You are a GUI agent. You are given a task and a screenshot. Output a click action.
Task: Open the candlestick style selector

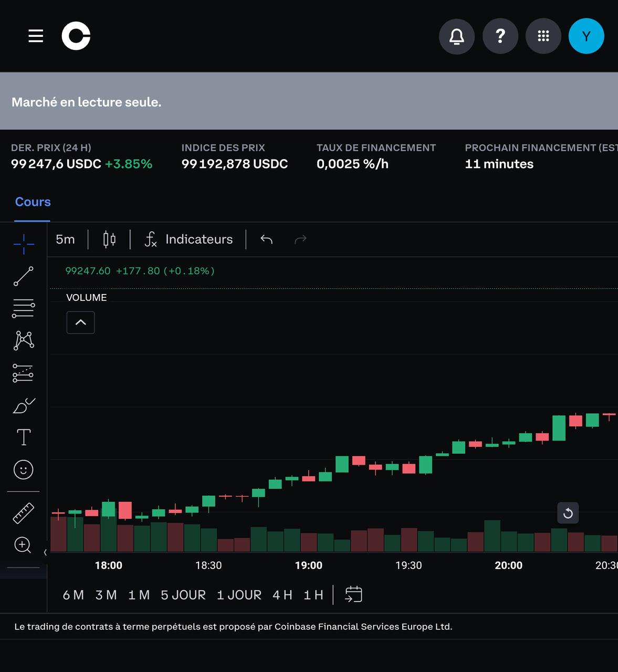click(x=109, y=239)
